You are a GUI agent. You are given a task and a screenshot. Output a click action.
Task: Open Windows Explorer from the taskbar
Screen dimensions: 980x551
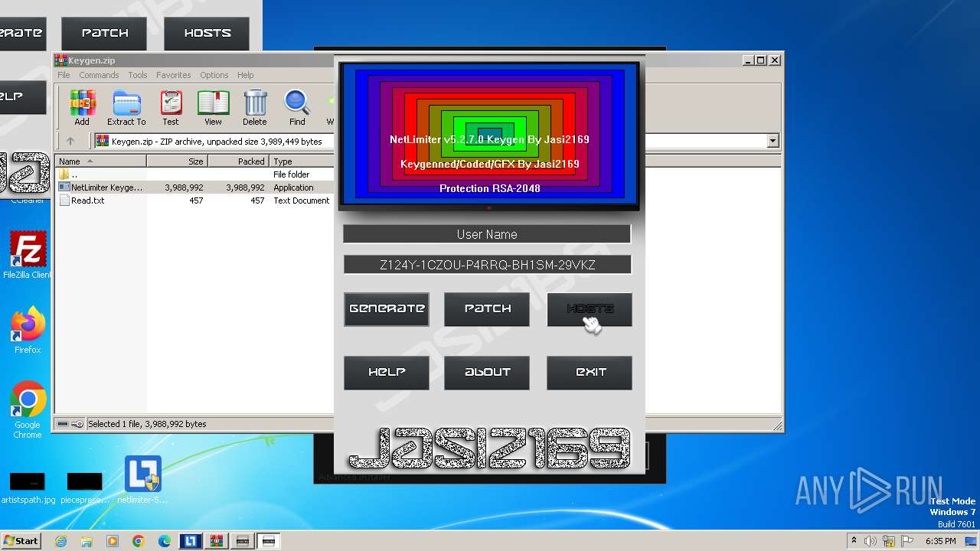tap(87, 541)
